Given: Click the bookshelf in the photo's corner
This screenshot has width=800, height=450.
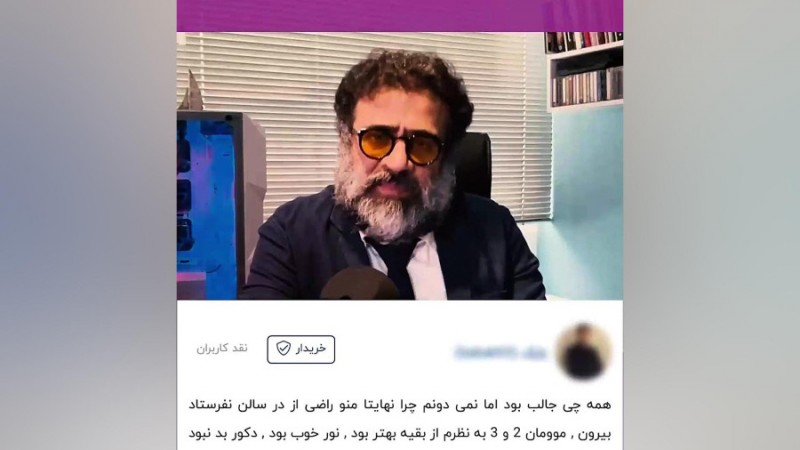Looking at the screenshot, I should click(x=585, y=70).
